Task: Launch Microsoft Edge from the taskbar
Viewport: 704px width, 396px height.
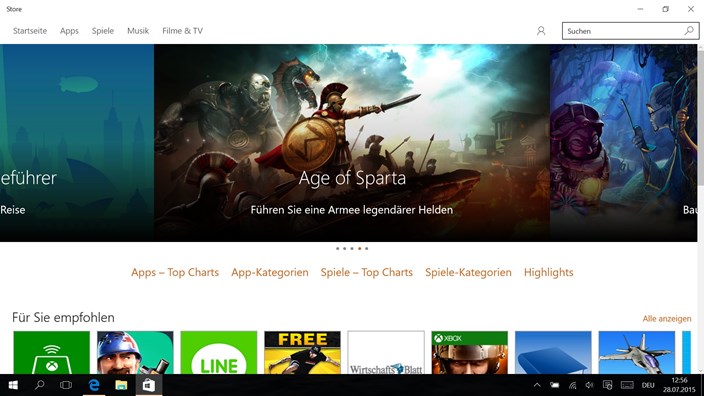Action: 94,385
